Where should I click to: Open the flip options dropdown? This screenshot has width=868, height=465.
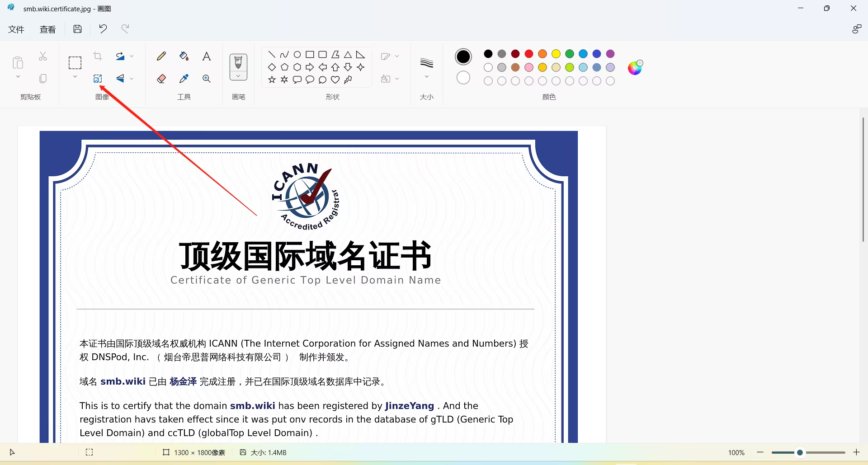coord(131,78)
